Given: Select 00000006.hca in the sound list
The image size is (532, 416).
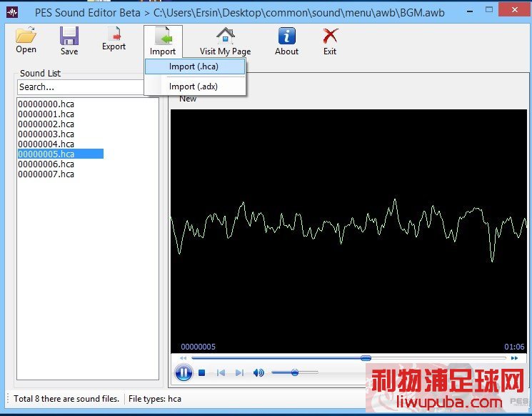Looking at the screenshot, I should point(46,164).
